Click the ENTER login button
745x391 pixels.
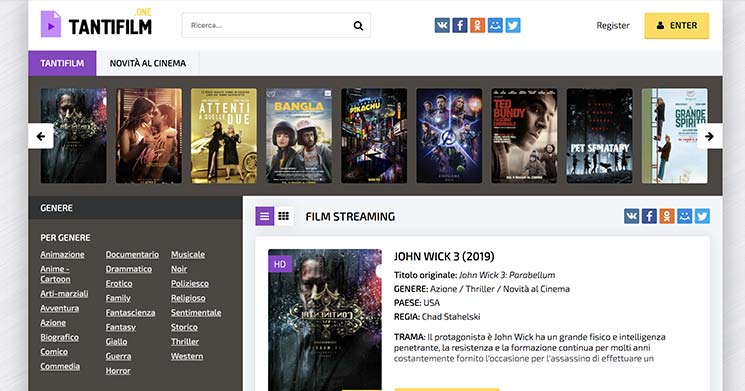[x=677, y=26]
